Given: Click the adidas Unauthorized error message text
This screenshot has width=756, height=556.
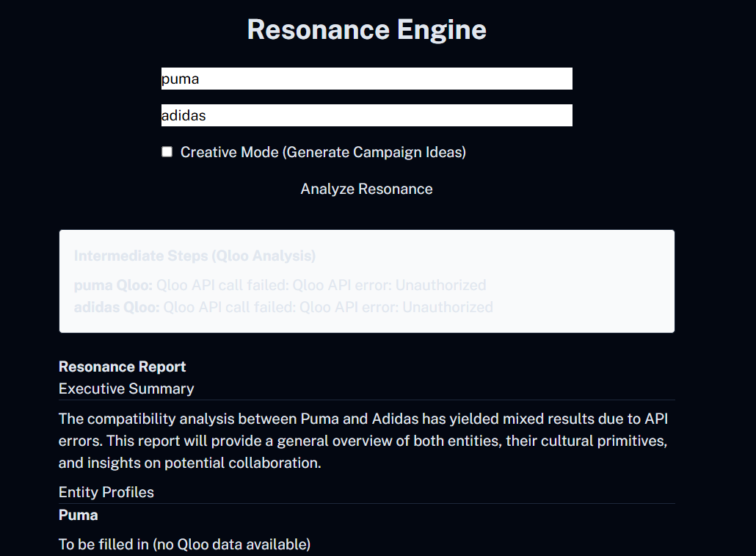Looking at the screenshot, I should [x=328, y=307].
